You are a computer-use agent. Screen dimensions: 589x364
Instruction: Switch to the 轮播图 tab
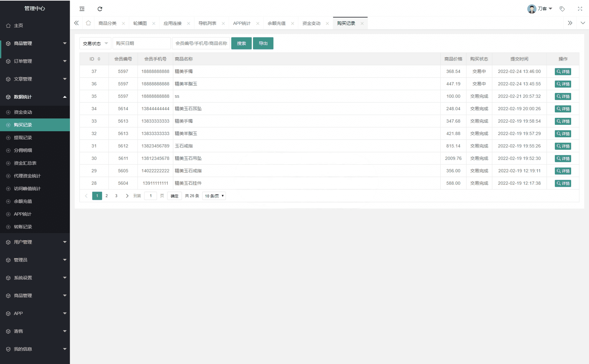[140, 23]
